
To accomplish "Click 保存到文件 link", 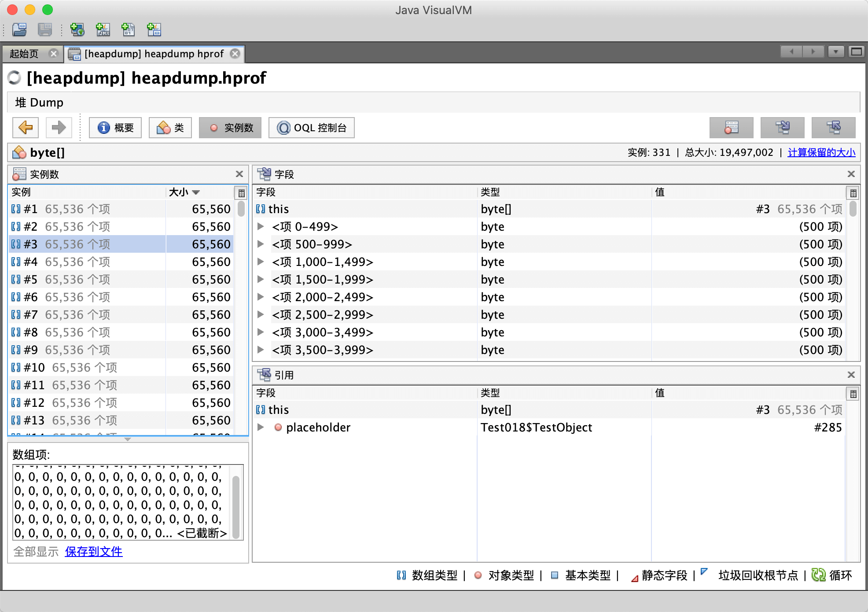I will (x=94, y=551).
